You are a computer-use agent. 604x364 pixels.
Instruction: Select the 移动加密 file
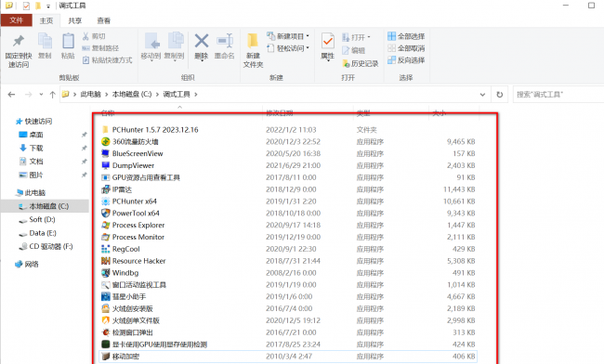pos(288,357)
